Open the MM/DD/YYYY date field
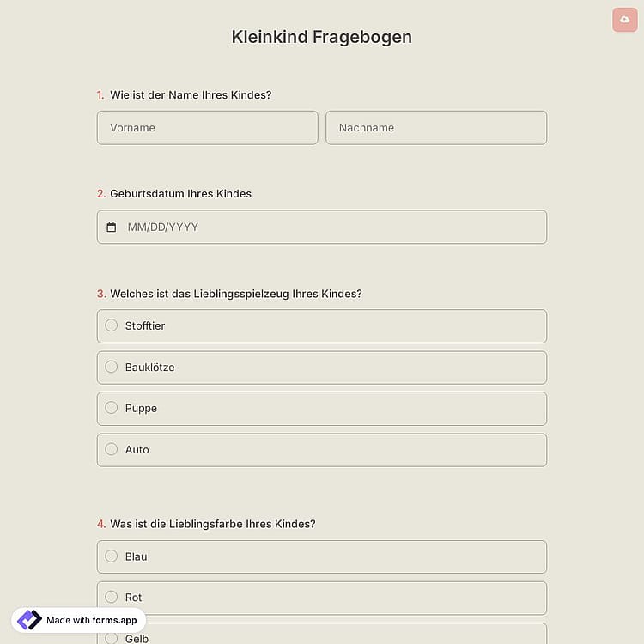 322,228
